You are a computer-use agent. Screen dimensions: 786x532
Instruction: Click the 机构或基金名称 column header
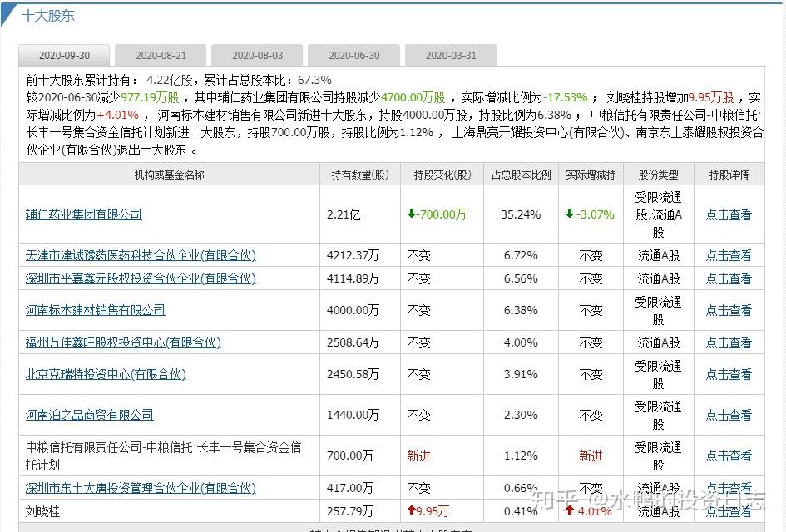pos(170,175)
